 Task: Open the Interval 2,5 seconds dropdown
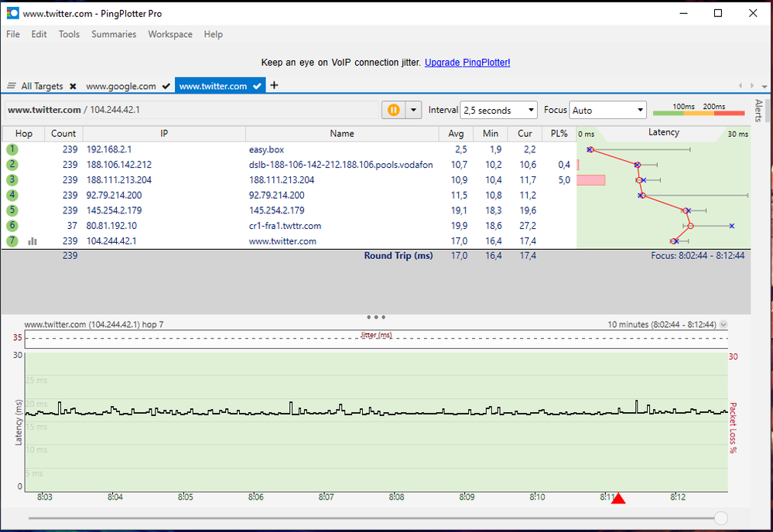click(498, 111)
